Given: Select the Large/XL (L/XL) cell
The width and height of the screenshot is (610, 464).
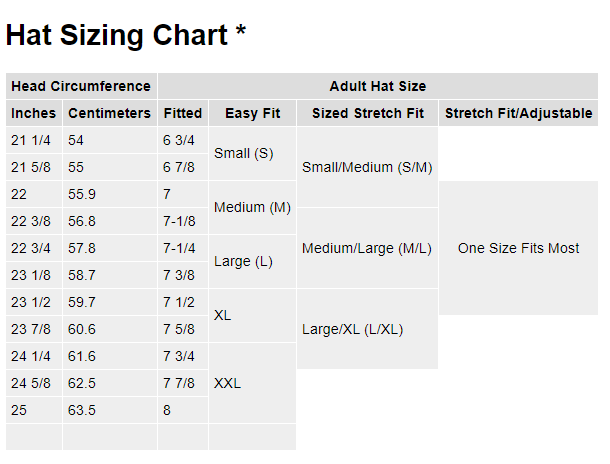Looking at the screenshot, I should pos(352,329).
